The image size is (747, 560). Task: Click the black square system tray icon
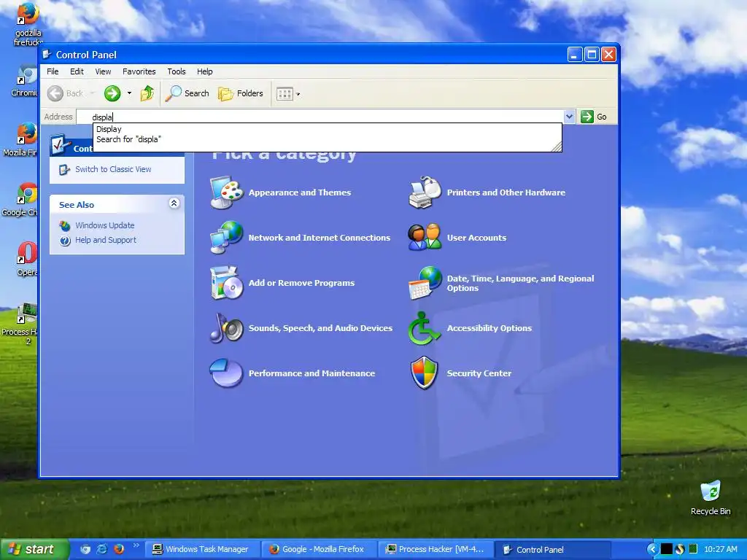(x=667, y=549)
